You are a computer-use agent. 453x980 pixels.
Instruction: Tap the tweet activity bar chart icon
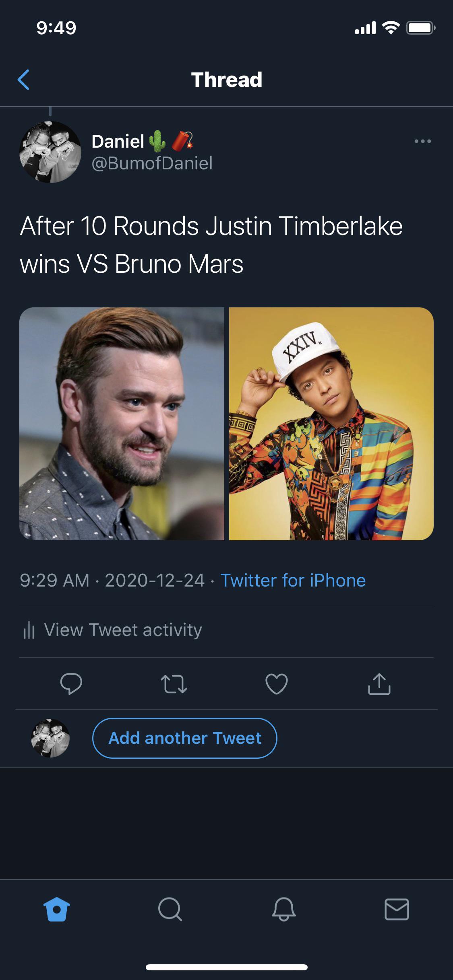coord(29,630)
